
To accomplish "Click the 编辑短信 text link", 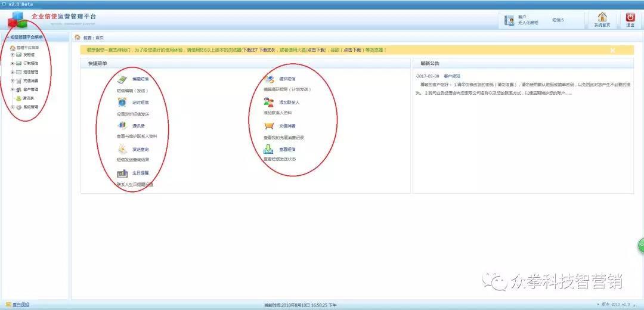I will (x=141, y=79).
